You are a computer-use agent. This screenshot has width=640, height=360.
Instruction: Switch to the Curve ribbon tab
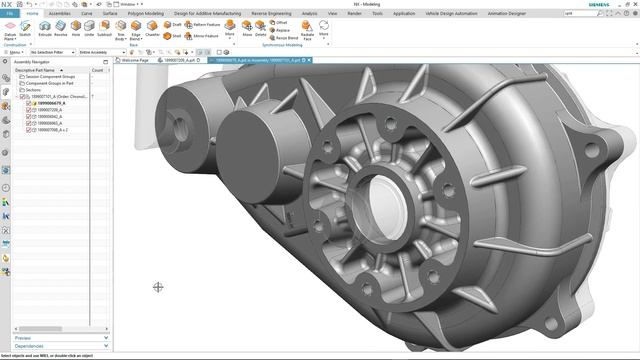coord(87,13)
